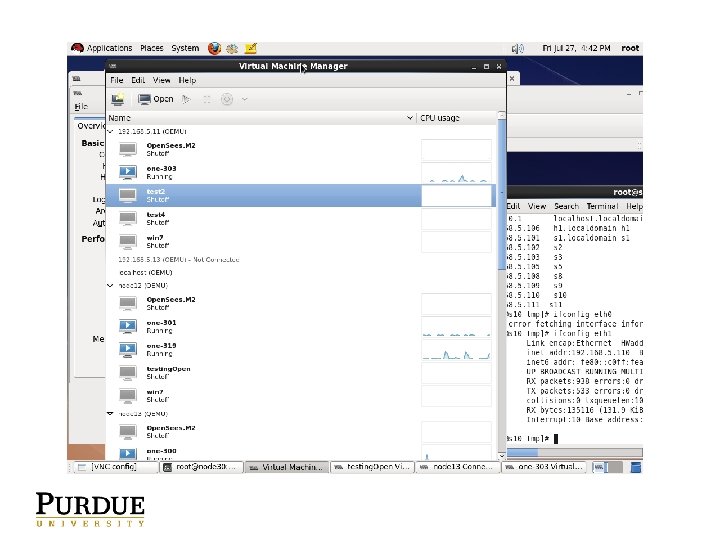This screenshot has width=720, height=540.
Task: Click the volume speaker icon in panel
Action: [518, 49]
